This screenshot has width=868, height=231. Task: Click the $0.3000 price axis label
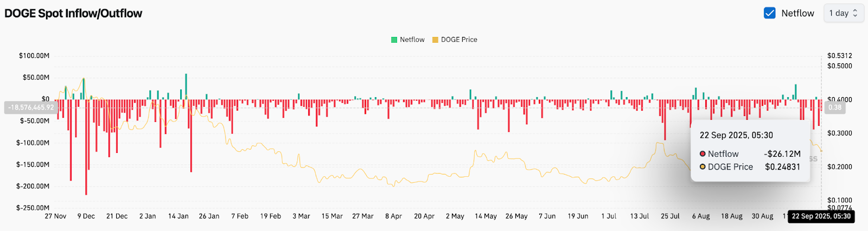tap(840, 133)
